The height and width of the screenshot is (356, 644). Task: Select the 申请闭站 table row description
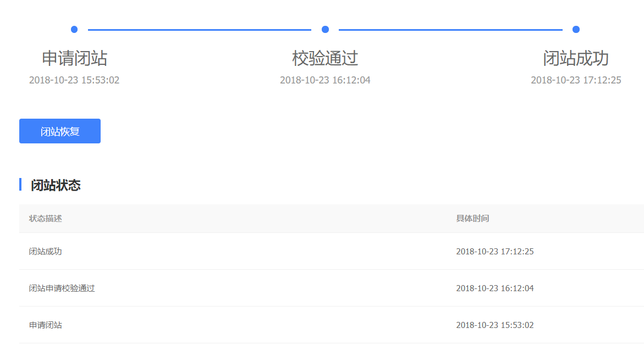click(x=45, y=325)
